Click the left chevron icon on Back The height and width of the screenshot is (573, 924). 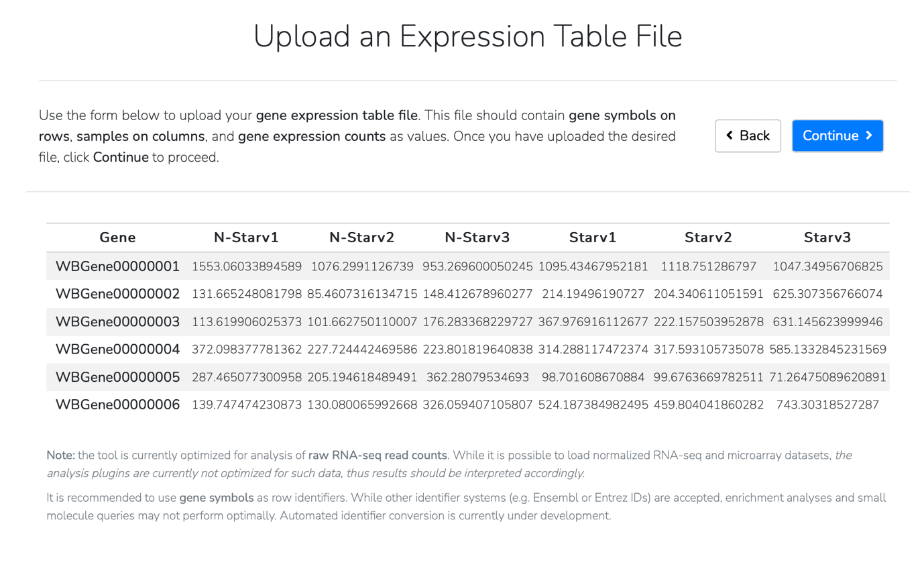(x=730, y=136)
